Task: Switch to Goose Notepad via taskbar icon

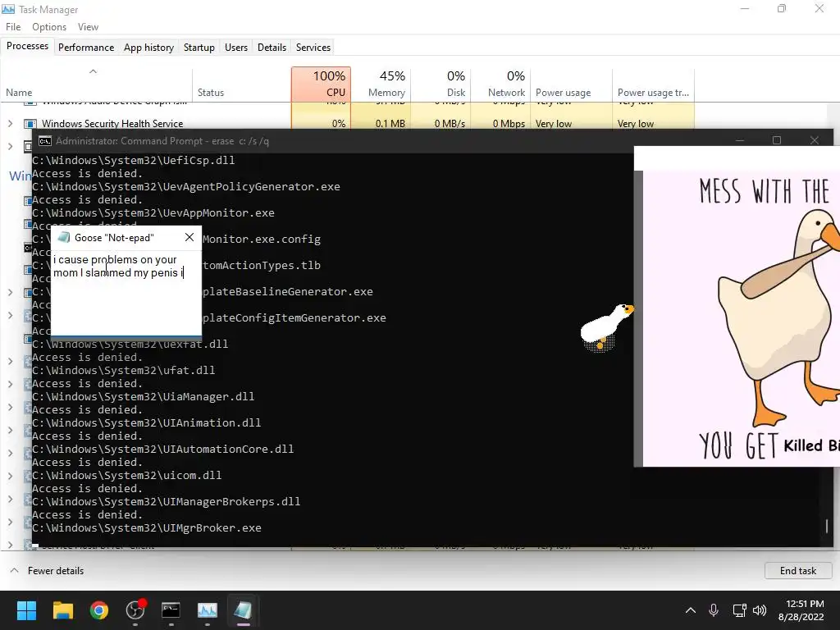Action: coord(243,610)
